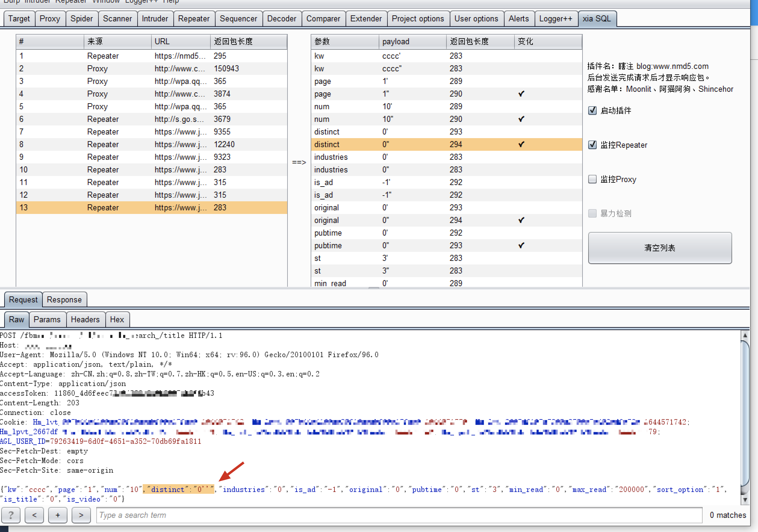This screenshot has height=532, width=758.
Task: Toggle the 启动插件 checkbox
Action: pyautogui.click(x=593, y=110)
